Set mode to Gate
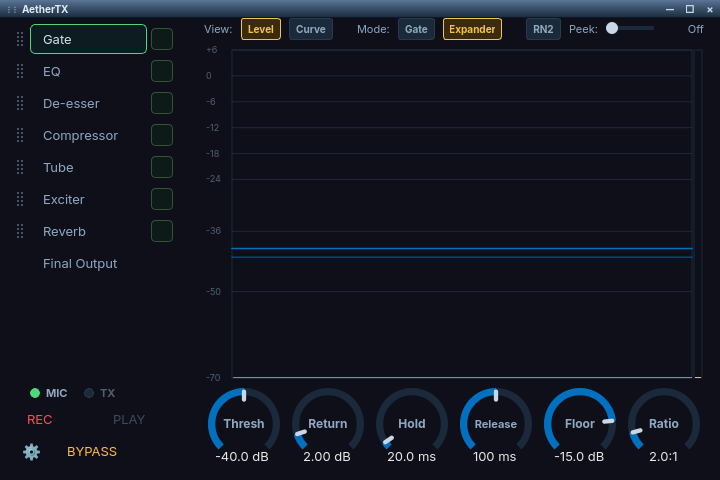Screen dimensions: 720x480 click(x=416, y=29)
